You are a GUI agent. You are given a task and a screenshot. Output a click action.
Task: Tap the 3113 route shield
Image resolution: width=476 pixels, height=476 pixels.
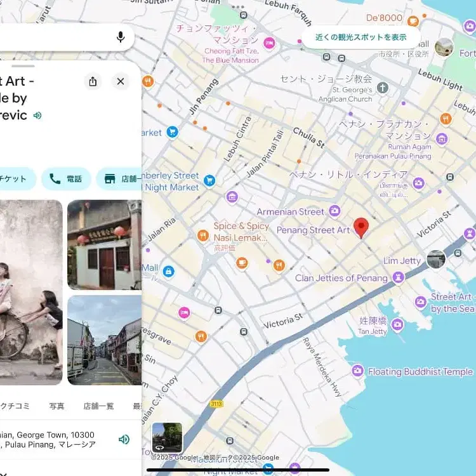pos(216,404)
